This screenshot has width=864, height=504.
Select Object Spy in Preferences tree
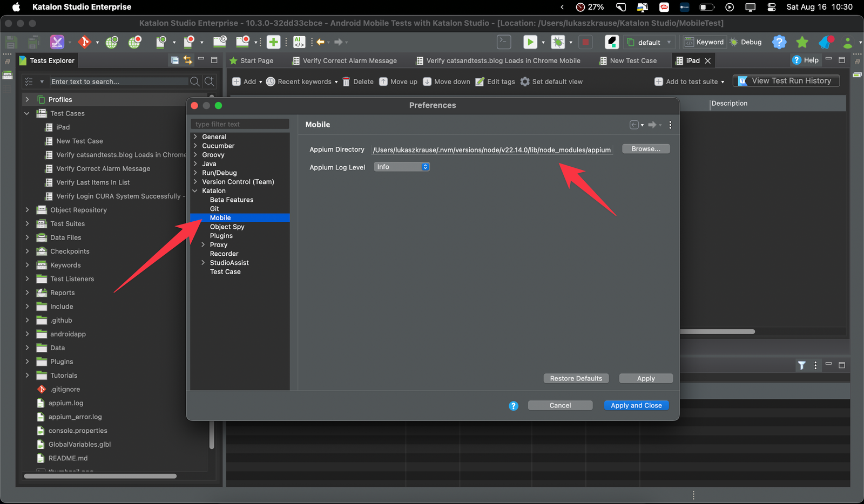(227, 227)
